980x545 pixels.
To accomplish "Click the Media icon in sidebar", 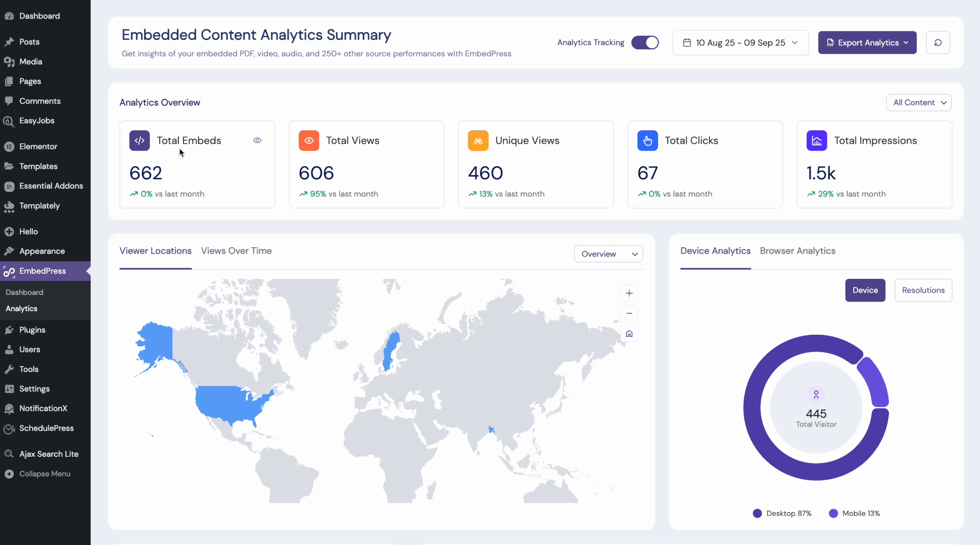I will point(9,62).
